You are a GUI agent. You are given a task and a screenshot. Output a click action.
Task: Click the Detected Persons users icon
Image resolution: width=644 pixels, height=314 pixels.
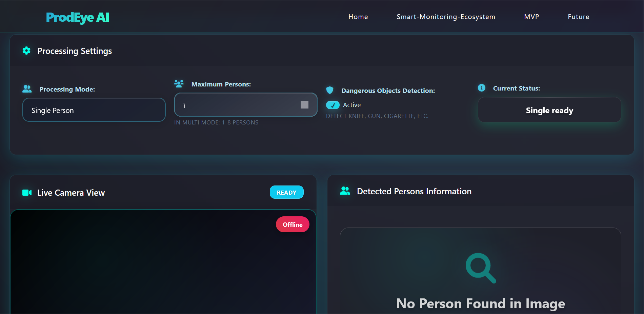pyautogui.click(x=345, y=191)
